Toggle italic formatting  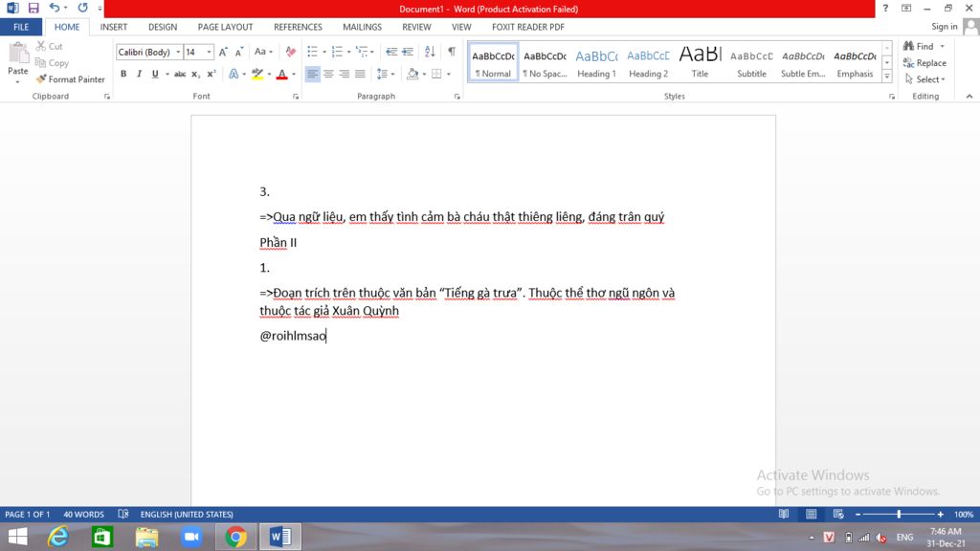[x=139, y=74]
